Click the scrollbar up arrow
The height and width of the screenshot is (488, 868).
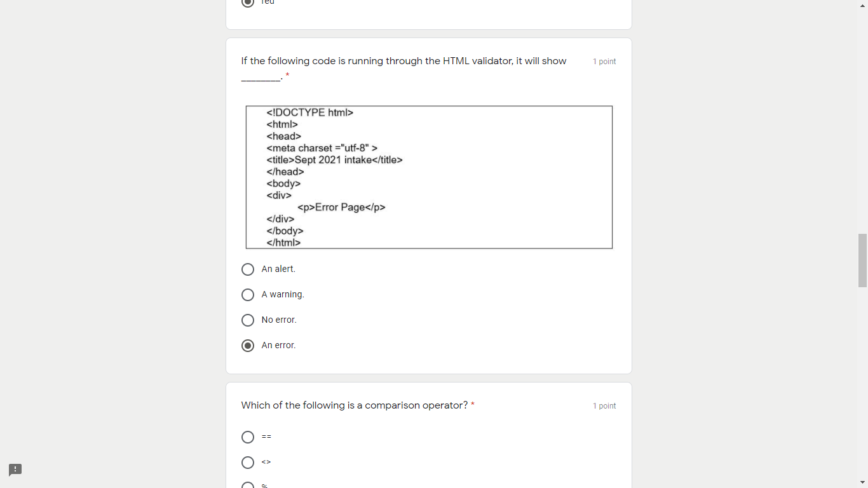click(x=863, y=5)
